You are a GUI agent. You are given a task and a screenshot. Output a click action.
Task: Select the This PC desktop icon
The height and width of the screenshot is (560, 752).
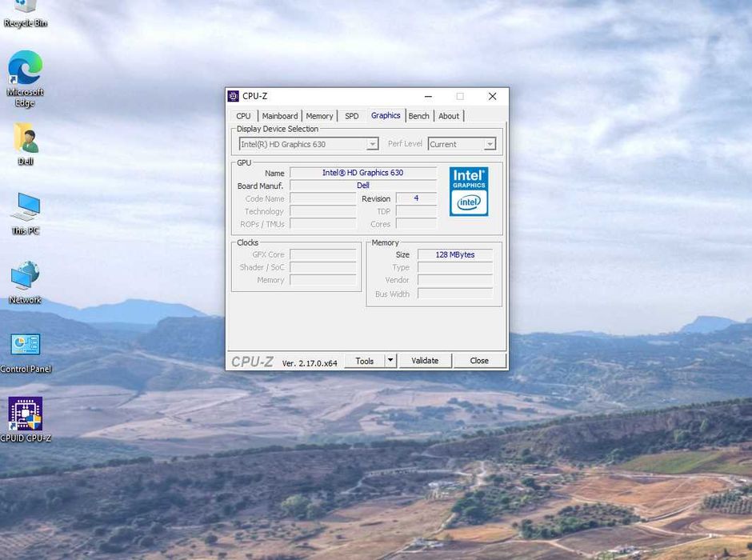[26, 213]
